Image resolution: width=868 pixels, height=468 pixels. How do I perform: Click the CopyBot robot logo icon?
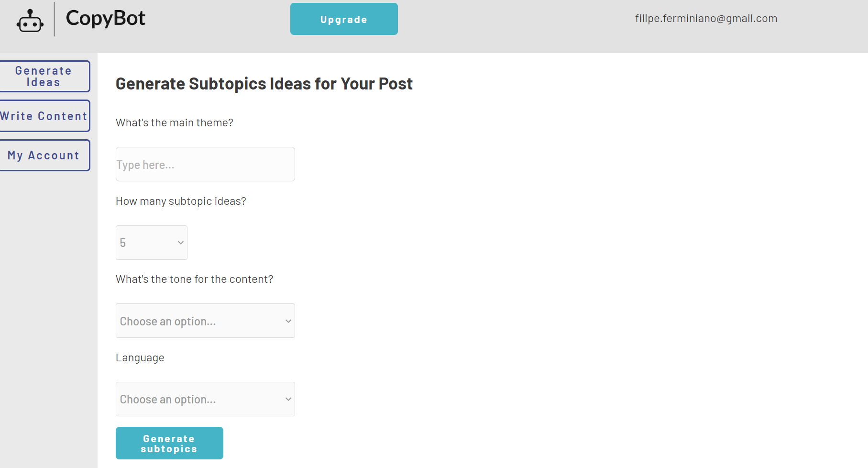pos(30,21)
